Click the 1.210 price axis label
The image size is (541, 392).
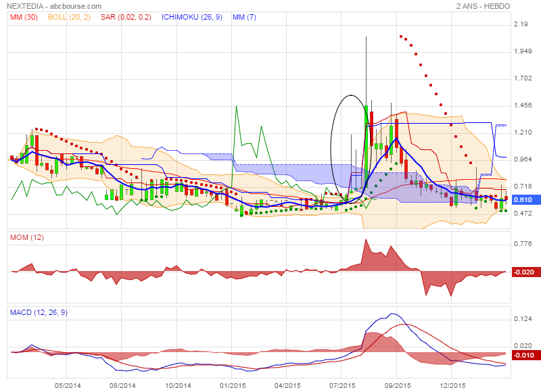pos(523,132)
